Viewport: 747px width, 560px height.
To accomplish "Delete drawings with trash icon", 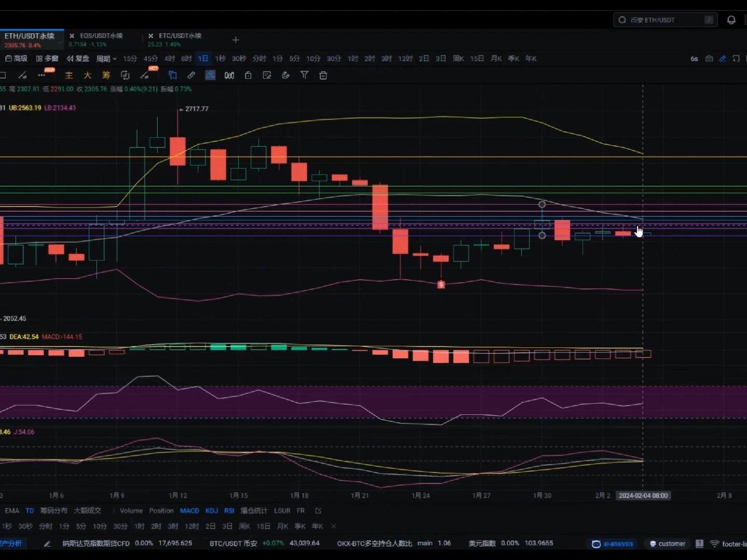I will (323, 75).
